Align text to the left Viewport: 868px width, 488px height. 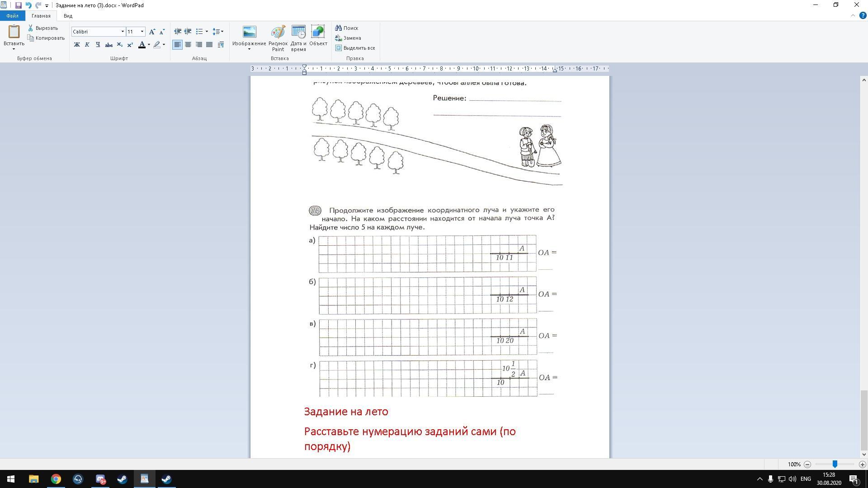[x=178, y=45]
